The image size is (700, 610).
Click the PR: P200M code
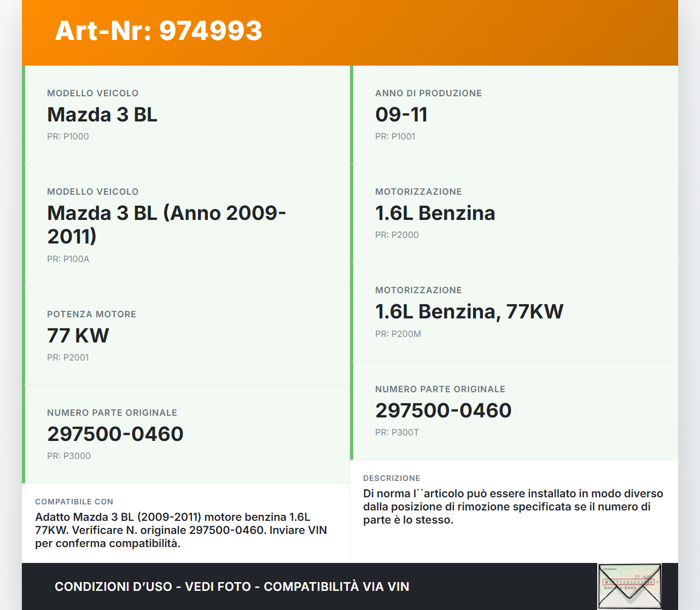pyautogui.click(x=398, y=334)
